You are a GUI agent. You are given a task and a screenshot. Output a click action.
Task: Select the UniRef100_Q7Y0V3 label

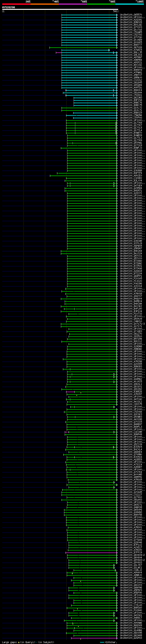tap(131, 27)
